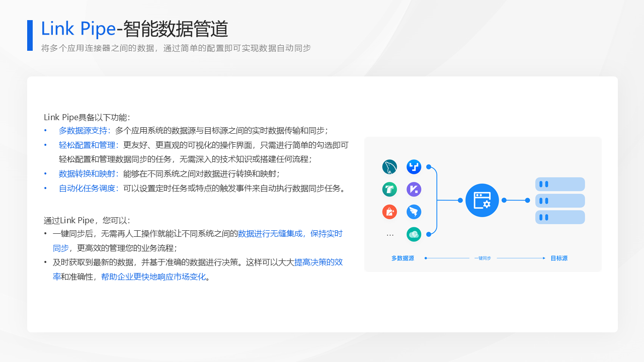Click the blue text 提高决策的效
Screen dimensions: 644x362
tap(318, 262)
